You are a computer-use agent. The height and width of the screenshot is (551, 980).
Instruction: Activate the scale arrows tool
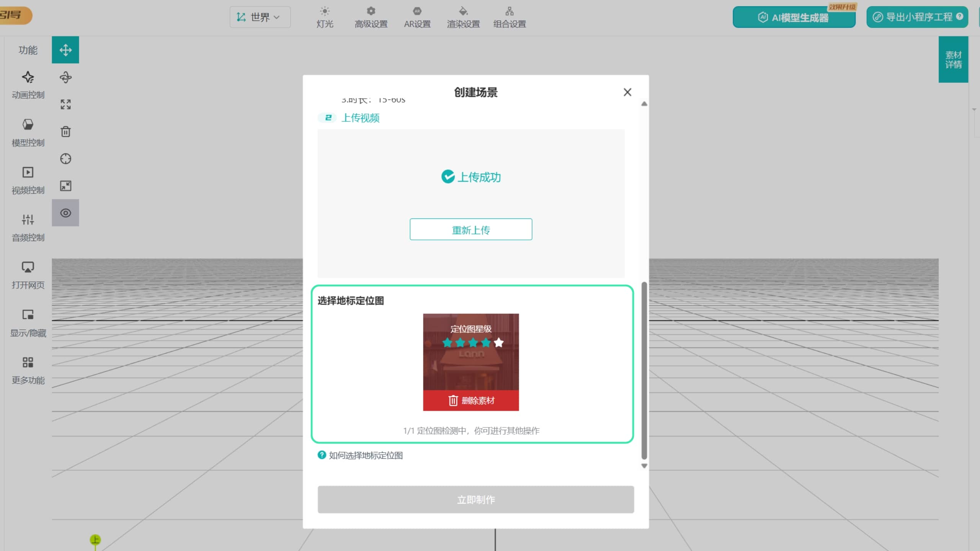pos(65,104)
